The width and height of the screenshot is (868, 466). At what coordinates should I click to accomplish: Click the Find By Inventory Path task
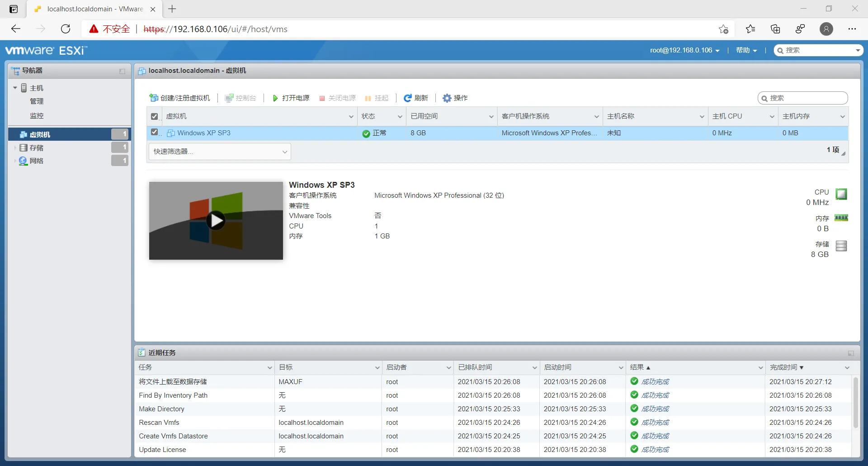(x=173, y=395)
